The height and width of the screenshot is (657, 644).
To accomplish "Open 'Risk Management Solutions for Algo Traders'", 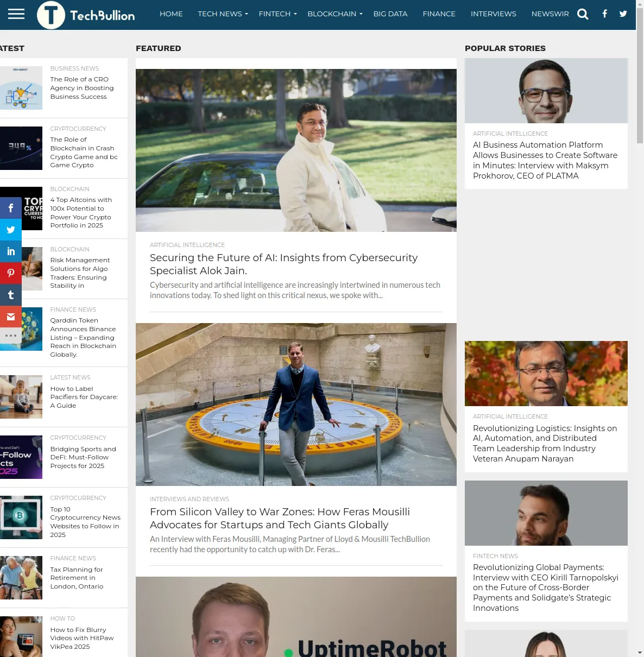I will (x=80, y=273).
